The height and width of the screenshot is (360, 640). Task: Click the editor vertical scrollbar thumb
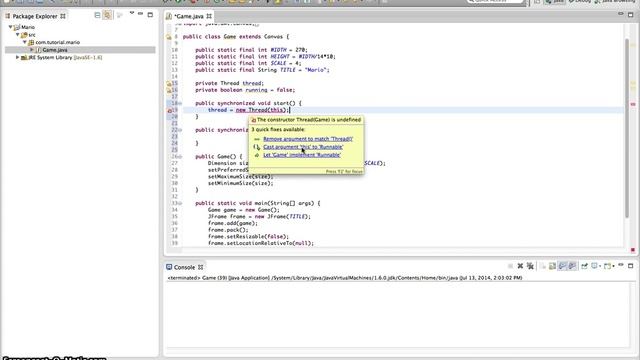[627, 128]
